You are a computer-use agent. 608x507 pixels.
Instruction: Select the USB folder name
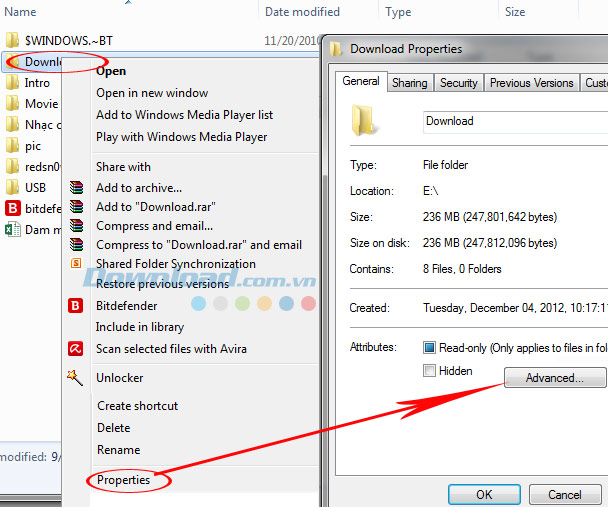(x=35, y=188)
